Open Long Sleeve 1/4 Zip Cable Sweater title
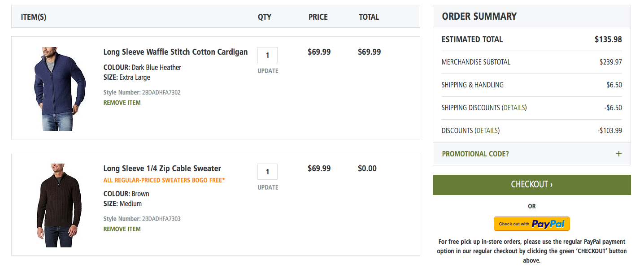The image size is (644, 268). coord(162,169)
